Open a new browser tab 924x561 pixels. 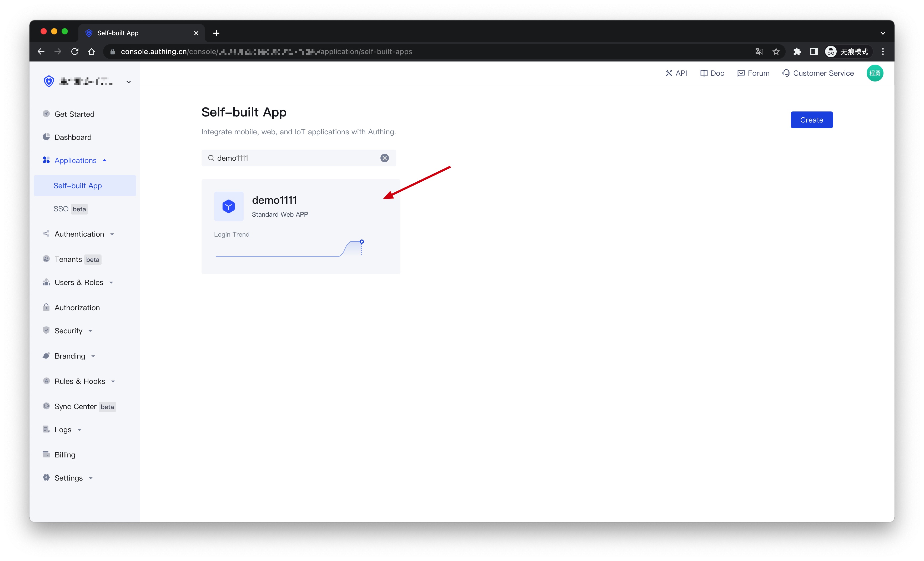(216, 33)
